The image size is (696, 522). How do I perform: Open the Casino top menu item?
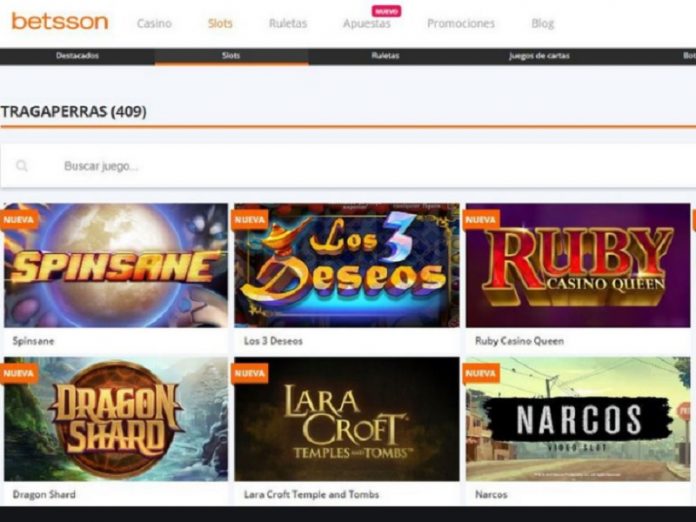tap(154, 23)
